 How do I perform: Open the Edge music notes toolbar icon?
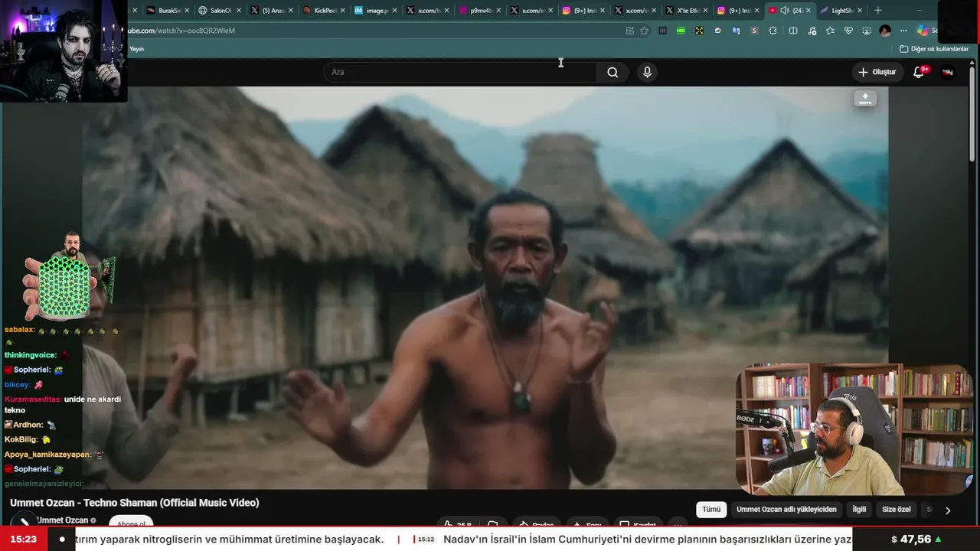pyautogui.click(x=812, y=31)
